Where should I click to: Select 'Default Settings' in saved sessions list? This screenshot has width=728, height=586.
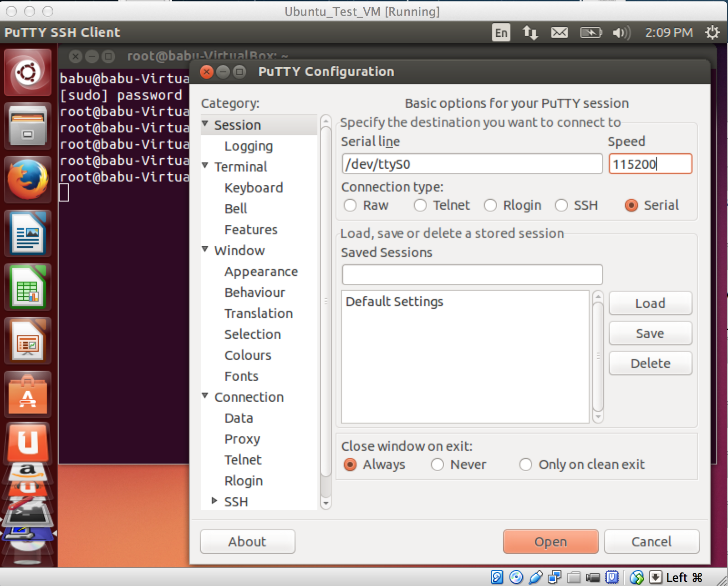click(x=465, y=302)
